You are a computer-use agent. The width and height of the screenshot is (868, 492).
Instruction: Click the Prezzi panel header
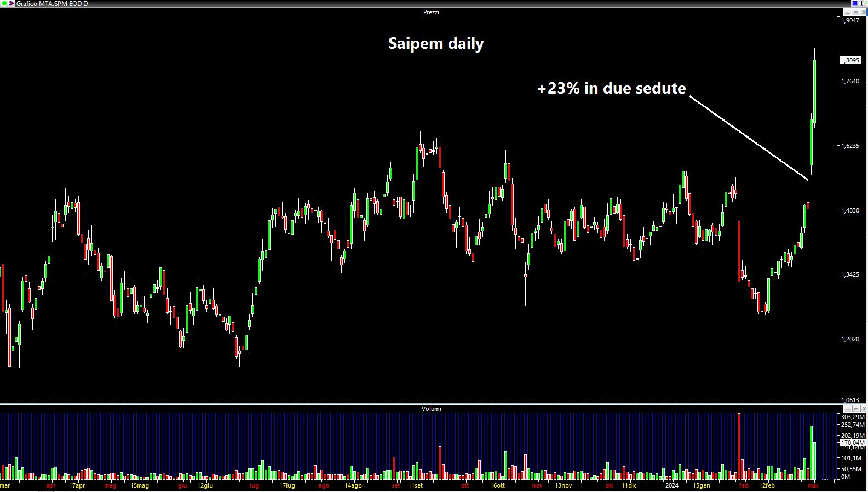[x=431, y=12]
